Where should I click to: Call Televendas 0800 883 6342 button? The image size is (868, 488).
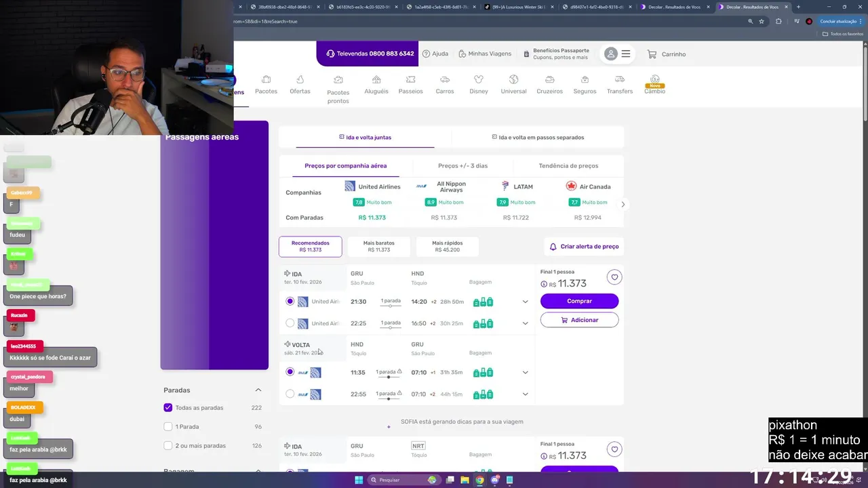pyautogui.click(x=369, y=54)
